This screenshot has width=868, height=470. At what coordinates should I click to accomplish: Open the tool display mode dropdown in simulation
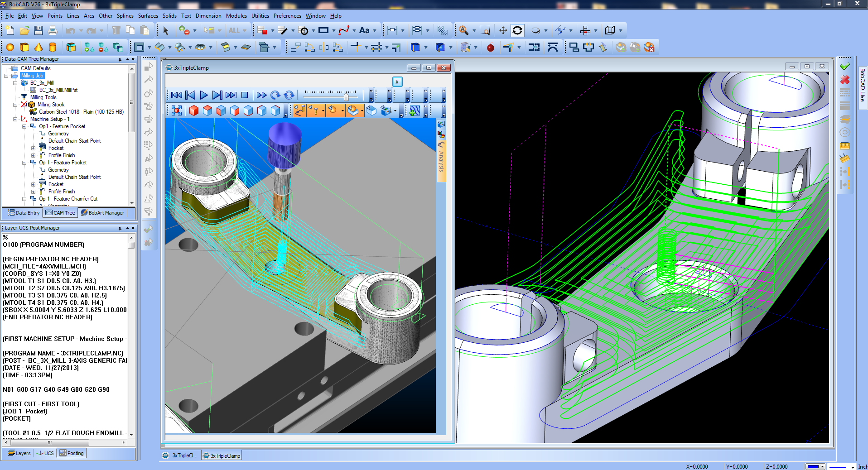tap(323, 110)
